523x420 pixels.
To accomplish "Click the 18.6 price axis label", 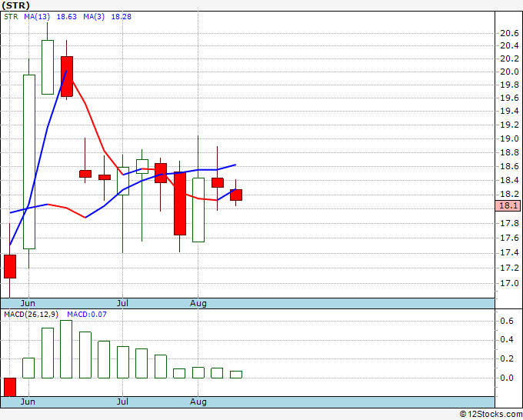I will click(x=509, y=166).
